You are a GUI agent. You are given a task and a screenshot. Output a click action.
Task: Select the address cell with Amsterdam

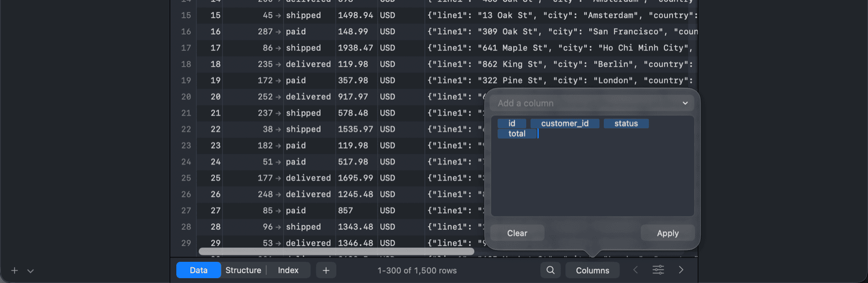click(561, 15)
